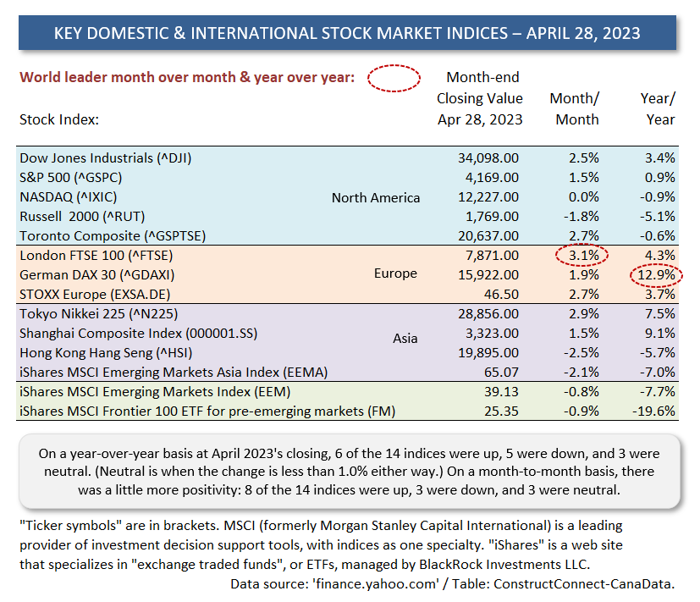Image resolution: width=700 pixels, height=602 pixels.
Task: Click Hang Seng value 19,895.00
Action: coord(488,353)
